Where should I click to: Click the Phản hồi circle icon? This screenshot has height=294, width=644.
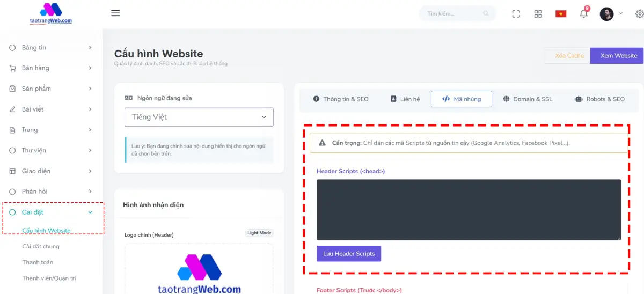pos(12,192)
